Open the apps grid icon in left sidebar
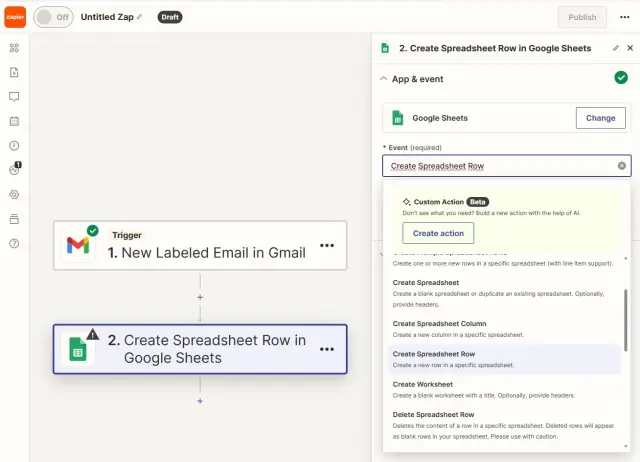 [x=14, y=47]
